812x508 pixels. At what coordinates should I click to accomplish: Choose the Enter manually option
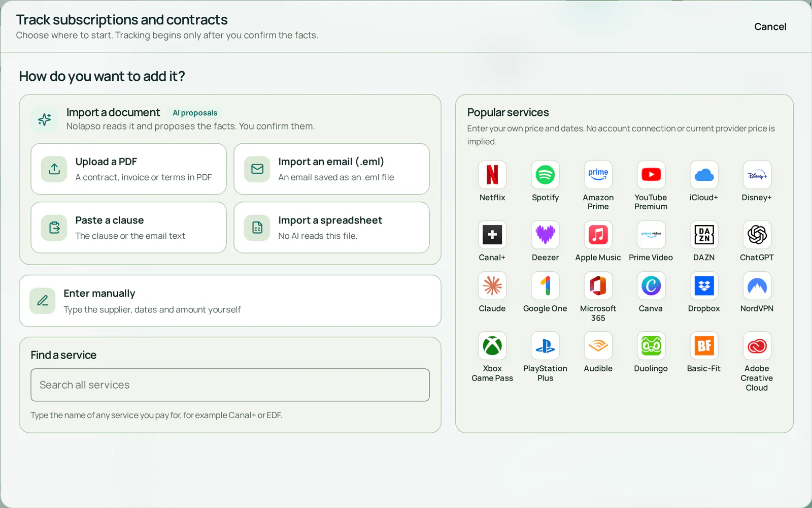[230, 301]
